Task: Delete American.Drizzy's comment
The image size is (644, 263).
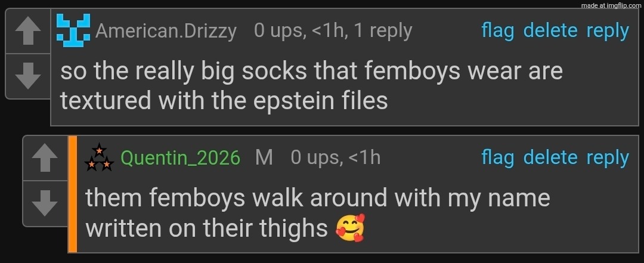Action: (550, 30)
